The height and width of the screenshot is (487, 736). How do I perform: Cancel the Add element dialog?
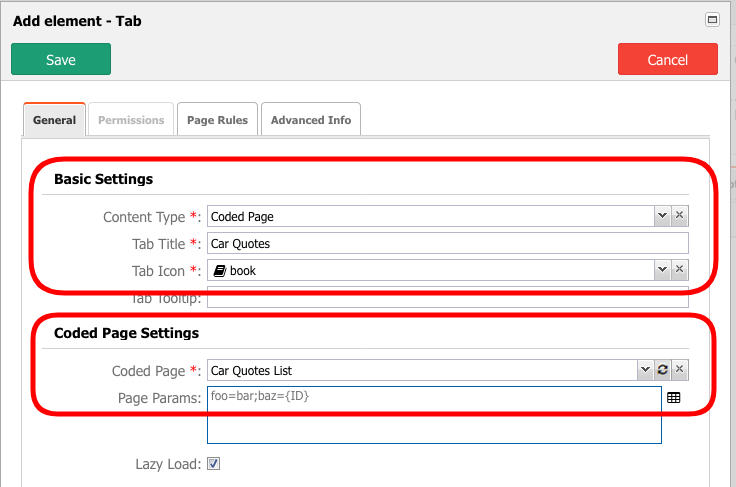click(667, 59)
